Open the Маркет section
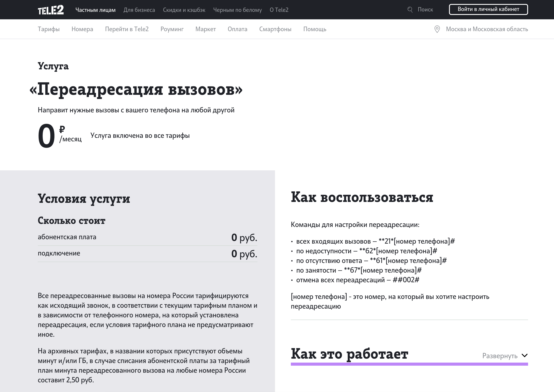The height and width of the screenshot is (392, 554). [206, 29]
